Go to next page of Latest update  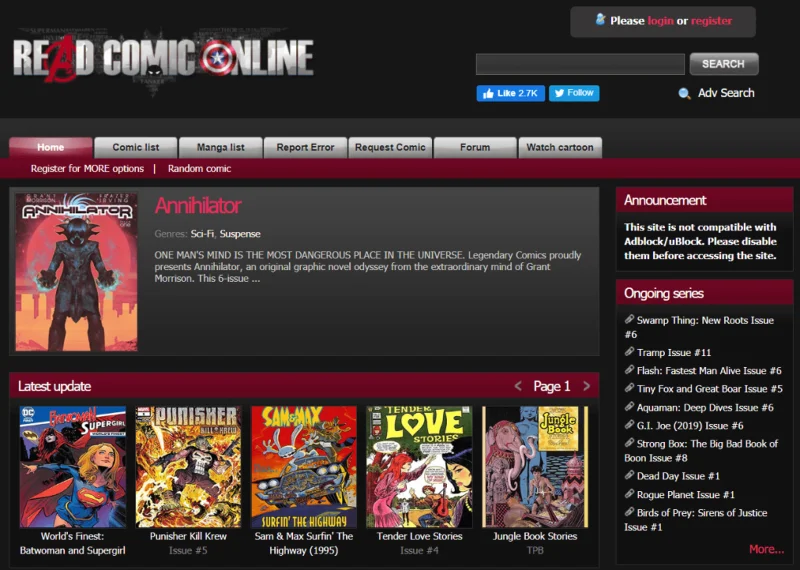pos(586,386)
